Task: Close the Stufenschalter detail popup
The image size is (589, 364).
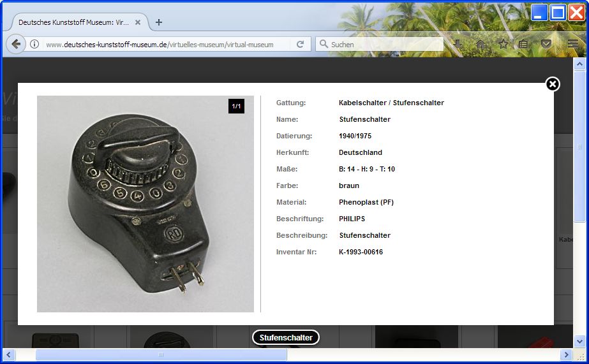Action: tap(553, 84)
